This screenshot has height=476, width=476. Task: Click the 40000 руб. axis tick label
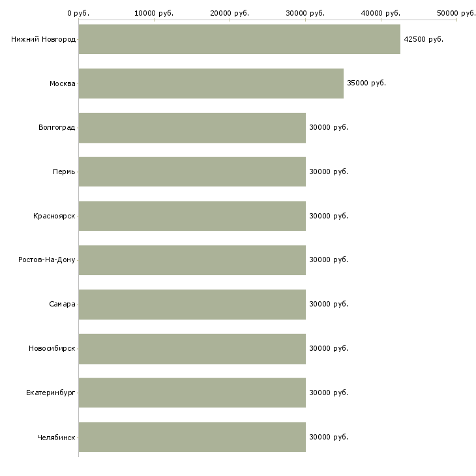[381, 13]
